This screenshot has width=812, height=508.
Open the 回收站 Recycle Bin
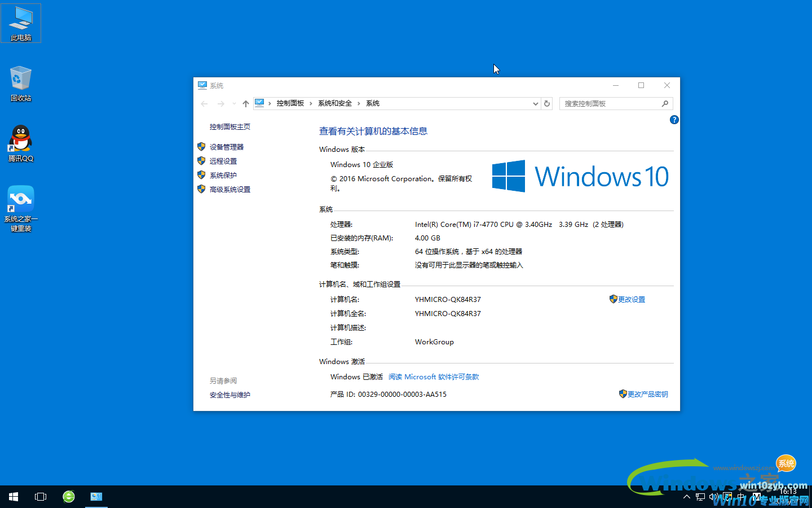click(x=21, y=82)
